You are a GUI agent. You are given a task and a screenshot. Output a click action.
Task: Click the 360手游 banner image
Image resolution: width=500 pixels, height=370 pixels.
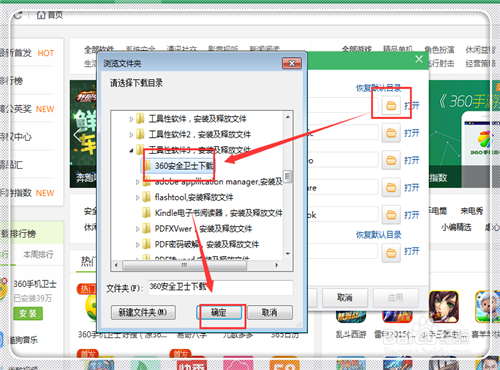click(x=464, y=133)
